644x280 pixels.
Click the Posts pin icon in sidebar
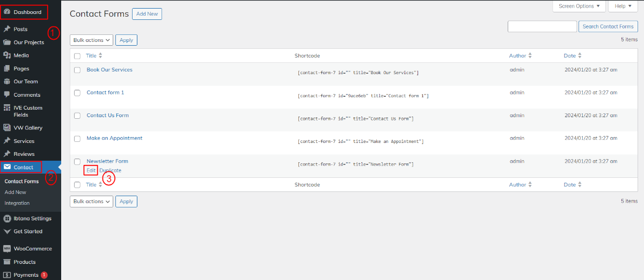click(7, 29)
